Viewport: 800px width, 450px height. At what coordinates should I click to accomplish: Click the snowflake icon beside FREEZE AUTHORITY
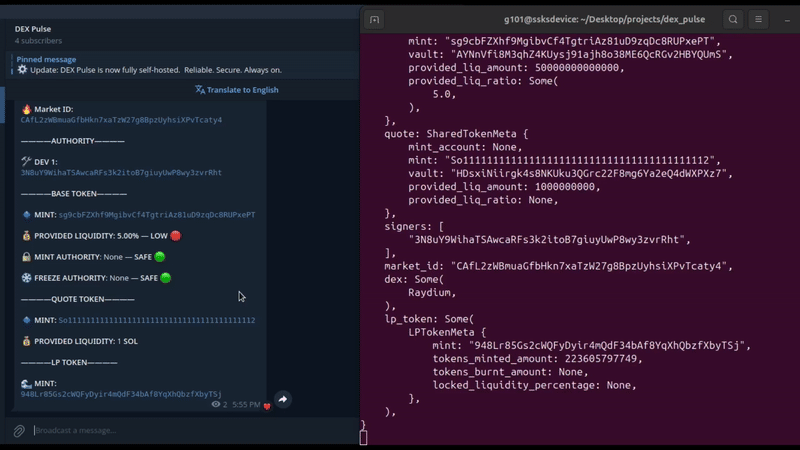click(x=27, y=278)
